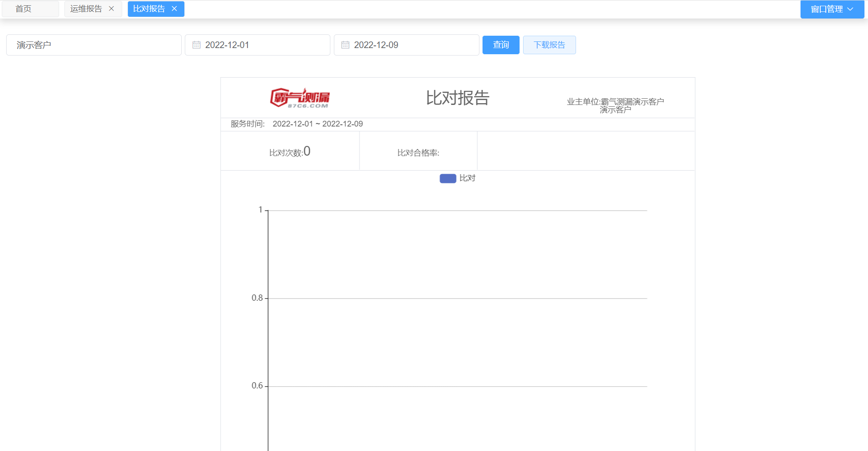Click the 下载报告 button

[x=549, y=45]
